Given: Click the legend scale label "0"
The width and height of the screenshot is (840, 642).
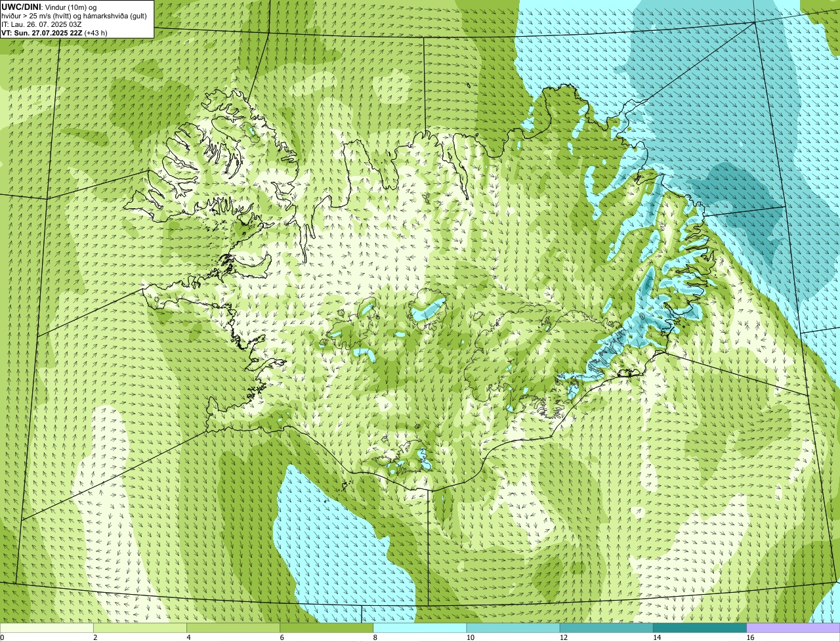Looking at the screenshot, I should 2,637.
